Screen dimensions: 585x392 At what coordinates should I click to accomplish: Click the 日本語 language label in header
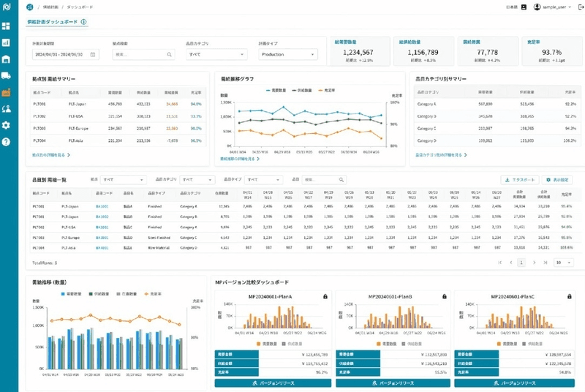point(512,7)
